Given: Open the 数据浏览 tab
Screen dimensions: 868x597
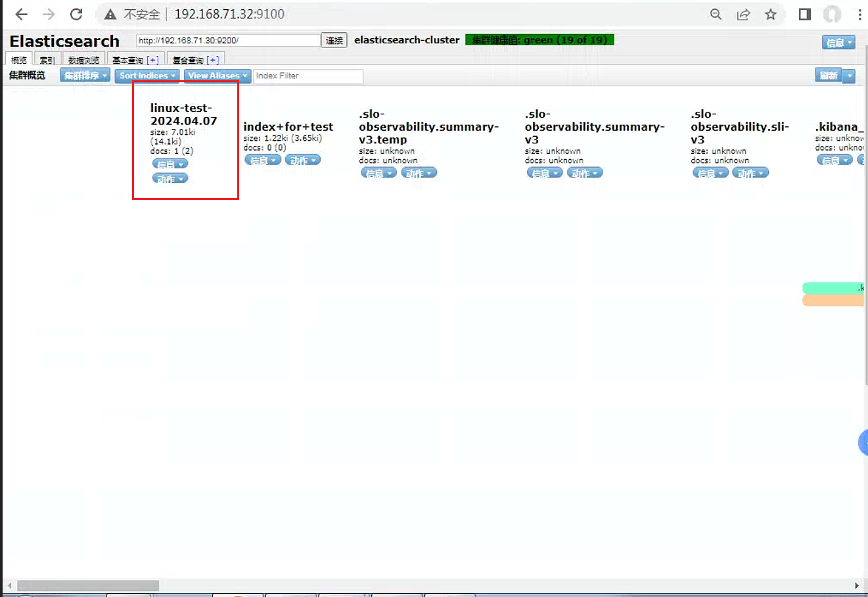Looking at the screenshot, I should click(83, 60).
